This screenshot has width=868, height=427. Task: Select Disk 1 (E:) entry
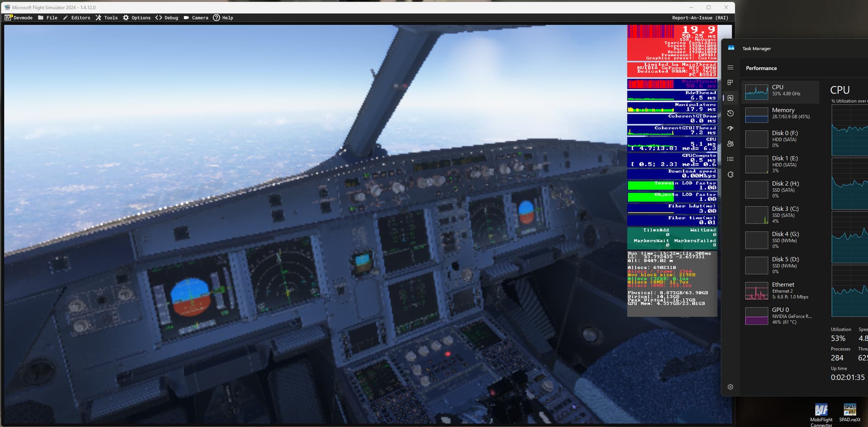pos(780,165)
